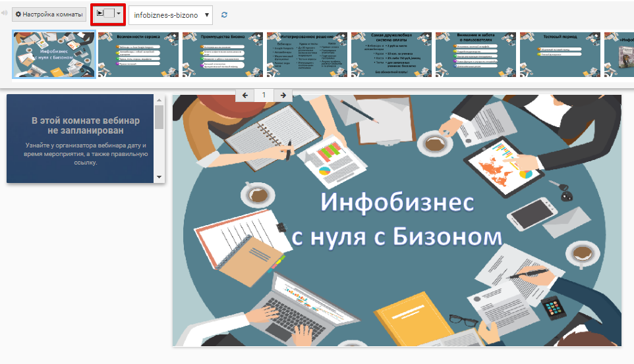
Task: Click the scroll down arrow in webinar panel
Action: 159,177
